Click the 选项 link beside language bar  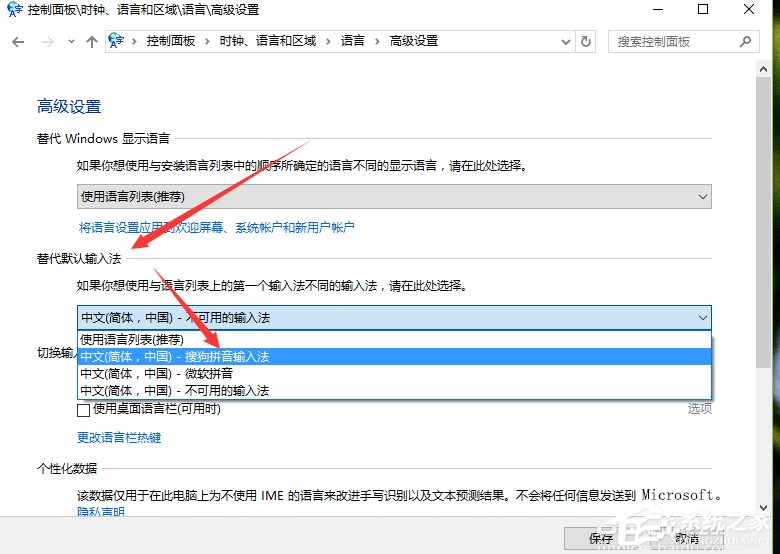699,409
